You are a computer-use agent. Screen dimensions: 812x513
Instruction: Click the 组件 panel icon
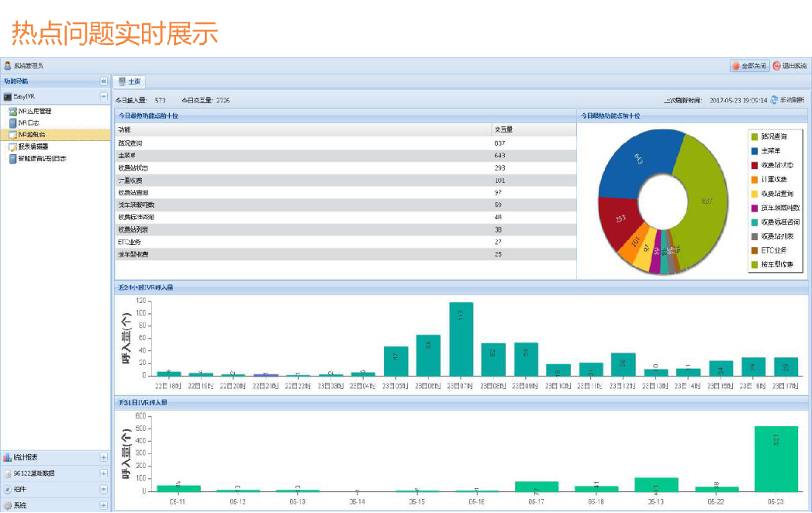click(8, 489)
